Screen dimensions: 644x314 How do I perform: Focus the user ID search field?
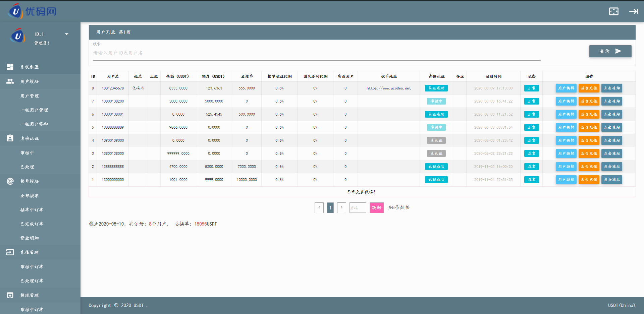pos(317,53)
